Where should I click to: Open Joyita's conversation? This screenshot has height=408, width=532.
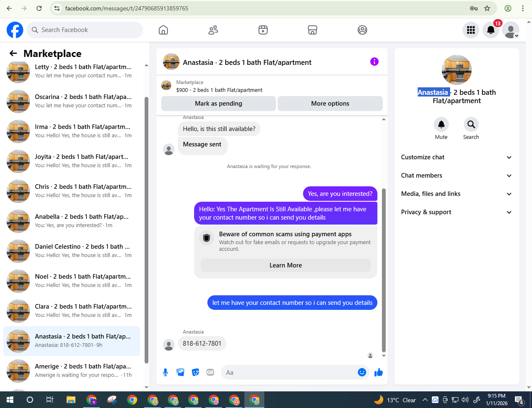click(71, 161)
